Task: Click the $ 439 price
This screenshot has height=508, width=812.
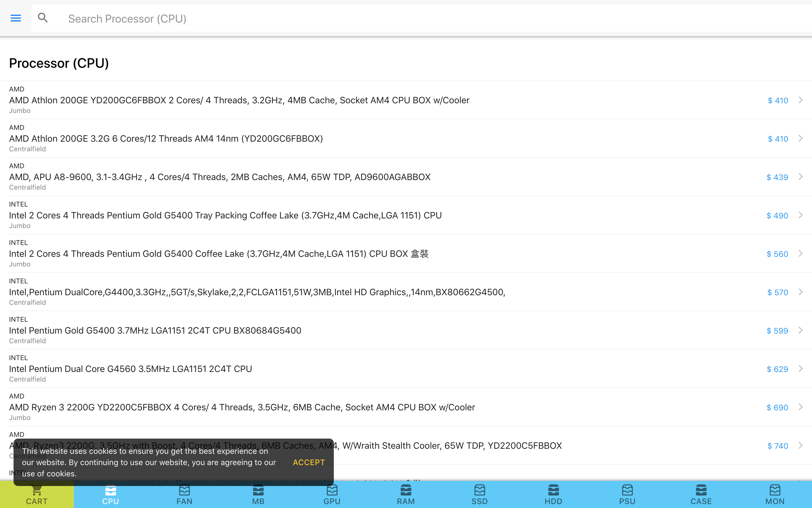Action: pos(777,178)
